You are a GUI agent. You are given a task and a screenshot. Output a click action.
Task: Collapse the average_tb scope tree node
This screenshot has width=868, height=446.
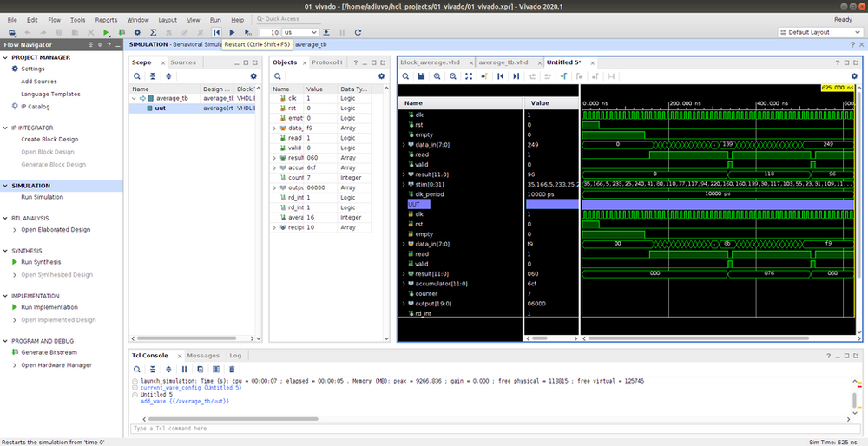[x=135, y=98]
